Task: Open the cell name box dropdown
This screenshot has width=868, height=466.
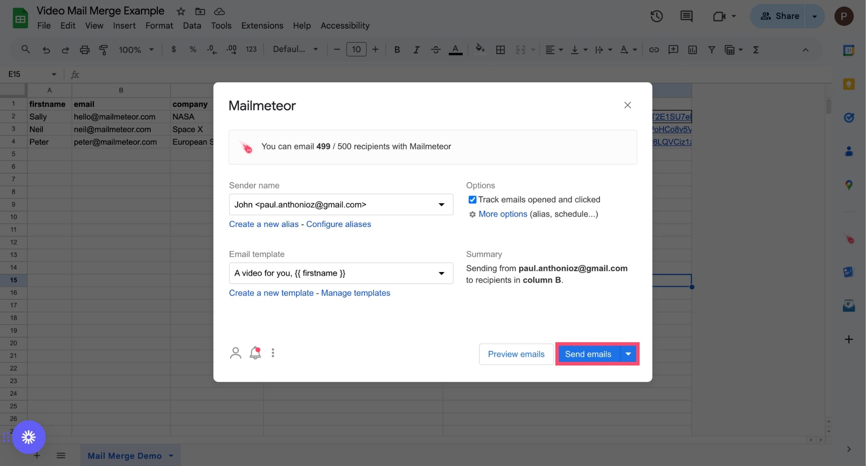Action: click(x=54, y=74)
